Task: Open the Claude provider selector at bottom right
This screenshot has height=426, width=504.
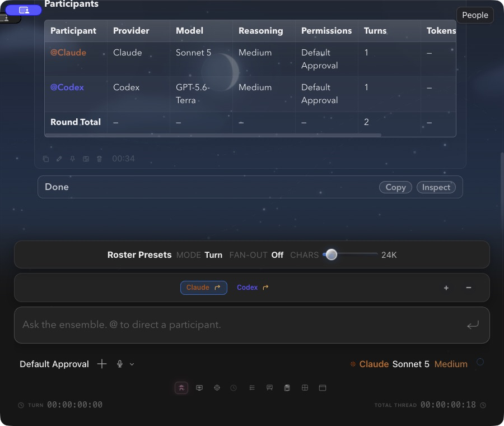Action: click(374, 364)
